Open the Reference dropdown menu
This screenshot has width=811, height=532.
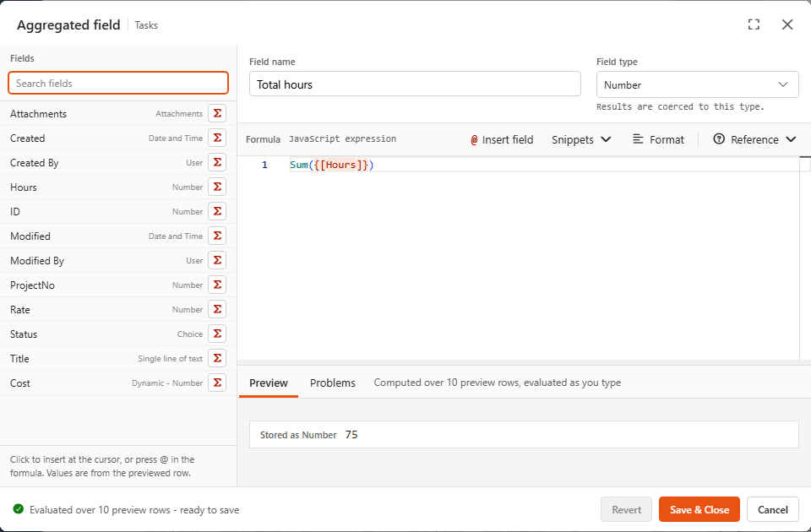[x=754, y=139]
